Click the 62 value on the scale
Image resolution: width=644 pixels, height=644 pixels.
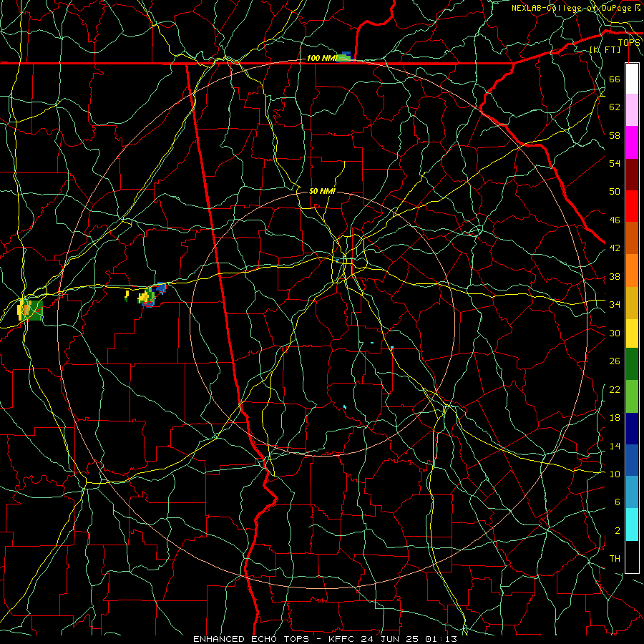click(x=615, y=107)
